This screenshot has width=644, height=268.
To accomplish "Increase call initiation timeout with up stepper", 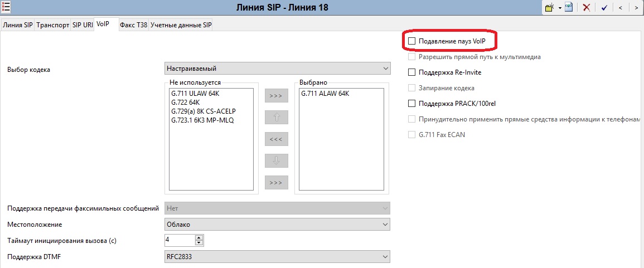I will click(x=198, y=237).
